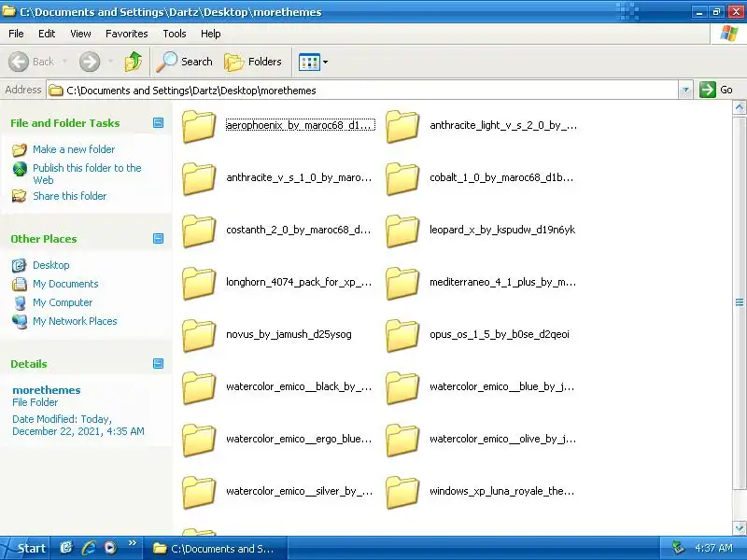Select watercolor_emico__black folder icon

coord(199,387)
